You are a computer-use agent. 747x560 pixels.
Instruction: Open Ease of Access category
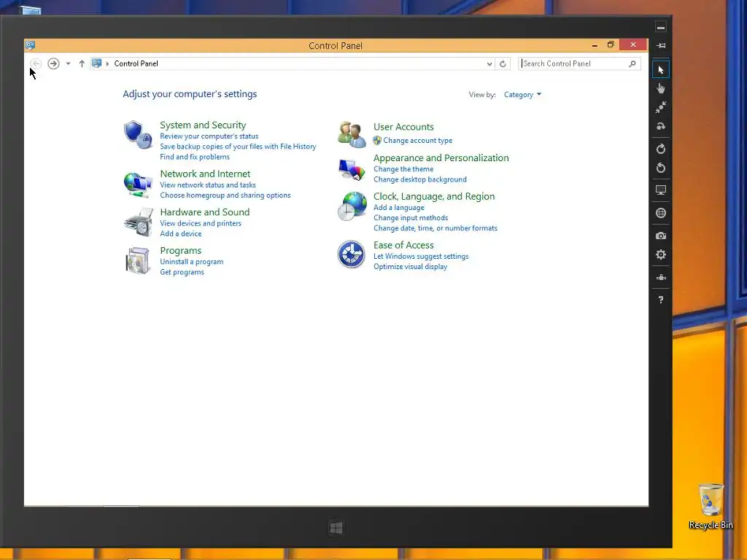pyautogui.click(x=403, y=245)
